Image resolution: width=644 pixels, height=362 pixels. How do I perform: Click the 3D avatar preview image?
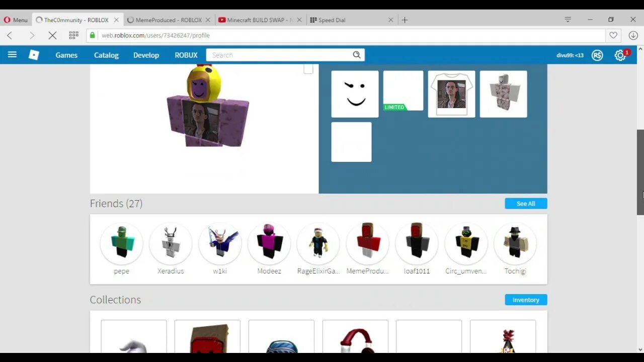coord(208,107)
